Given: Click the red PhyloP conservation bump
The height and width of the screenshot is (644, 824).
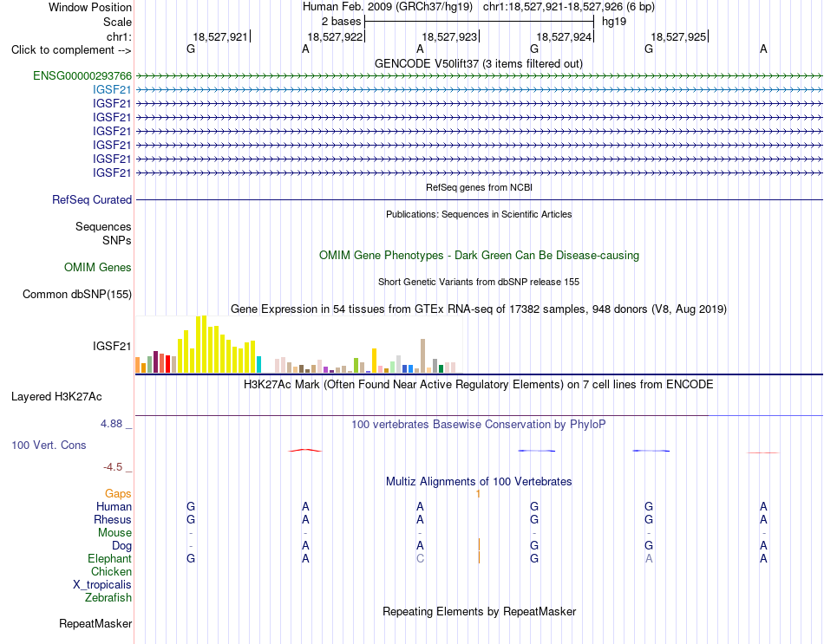Looking at the screenshot, I should pos(305,450).
